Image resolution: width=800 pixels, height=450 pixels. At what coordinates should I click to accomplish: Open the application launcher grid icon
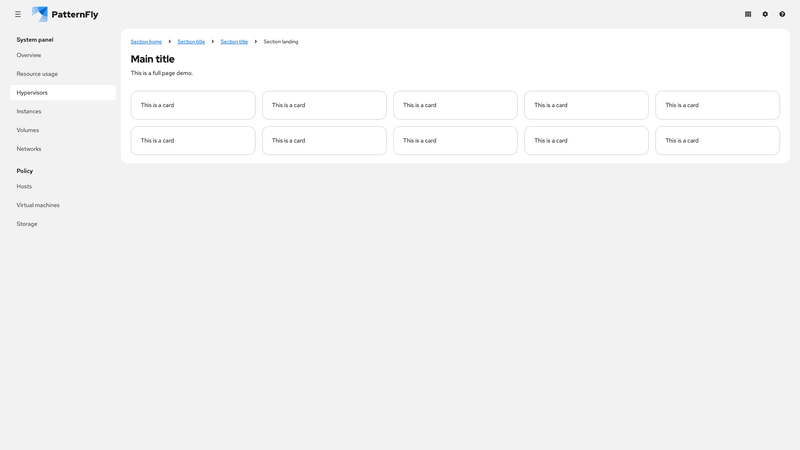(x=748, y=14)
